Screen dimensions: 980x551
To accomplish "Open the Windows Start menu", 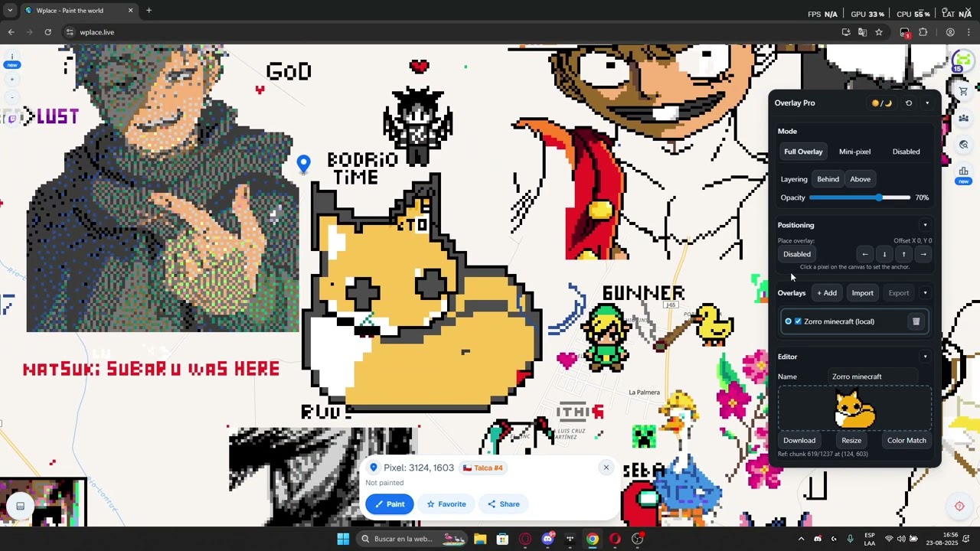I will coord(343,539).
